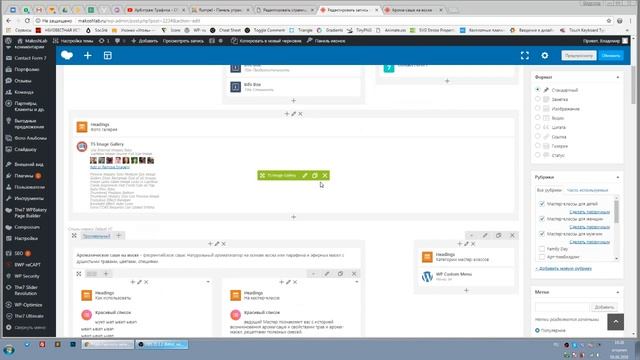The height and width of the screenshot is (360, 640).
Task: Clone the inner row with the copy icon
Action: (340, 274)
